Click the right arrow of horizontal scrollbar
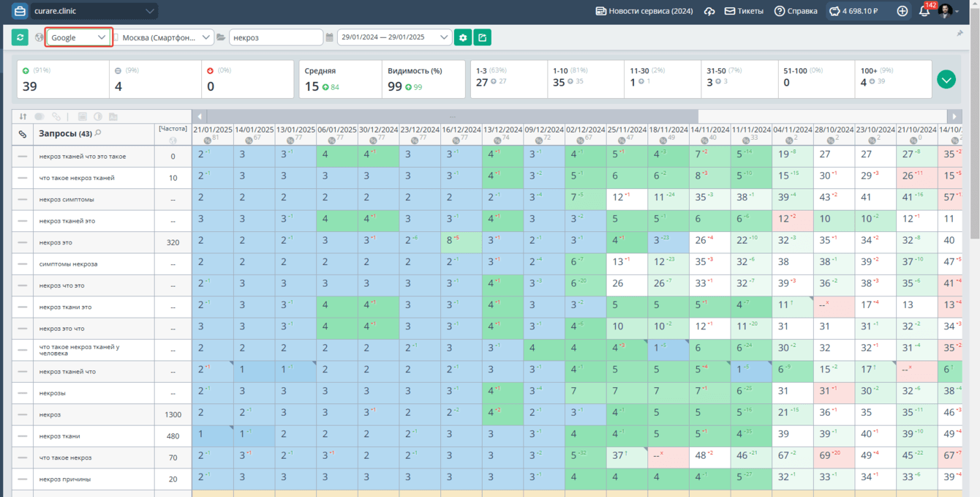The image size is (980, 497). [954, 116]
